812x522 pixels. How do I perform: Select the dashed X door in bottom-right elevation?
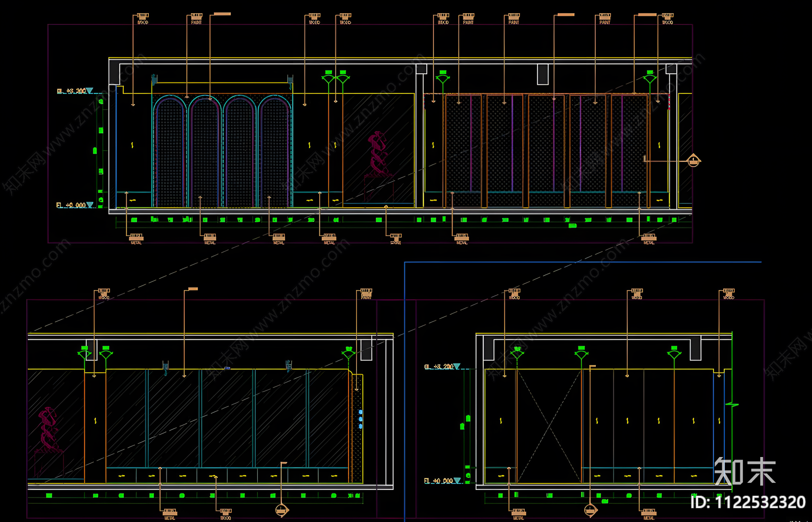[x=549, y=426]
